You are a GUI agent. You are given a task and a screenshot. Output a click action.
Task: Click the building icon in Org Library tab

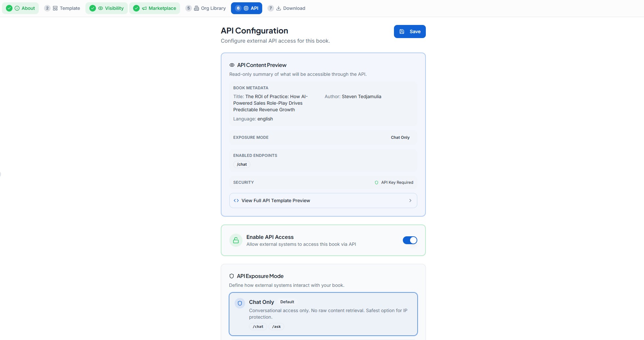coord(196,8)
